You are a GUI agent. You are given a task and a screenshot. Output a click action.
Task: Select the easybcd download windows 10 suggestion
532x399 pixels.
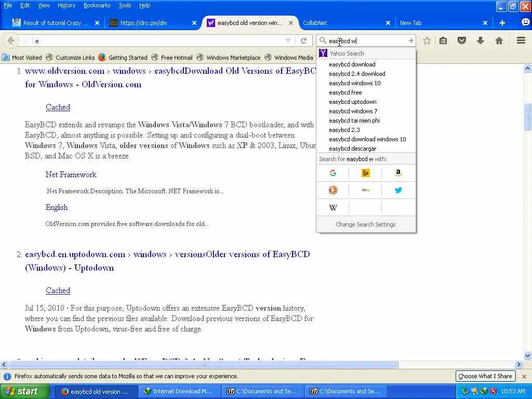(366, 139)
